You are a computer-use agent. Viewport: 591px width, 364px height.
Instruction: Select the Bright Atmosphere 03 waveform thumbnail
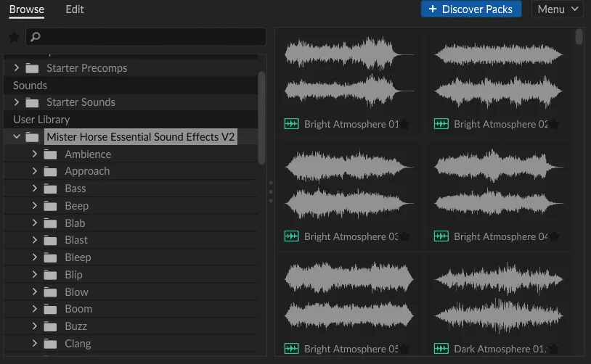[x=349, y=185]
